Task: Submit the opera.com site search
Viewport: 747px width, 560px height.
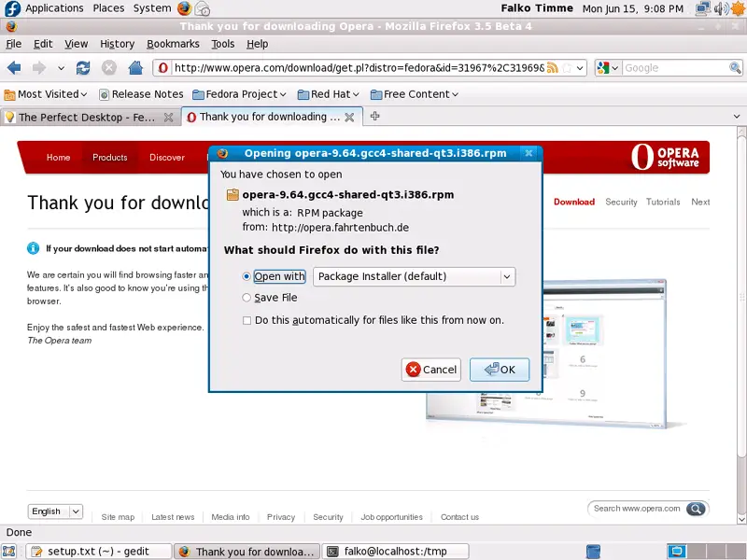Action: tap(696, 509)
